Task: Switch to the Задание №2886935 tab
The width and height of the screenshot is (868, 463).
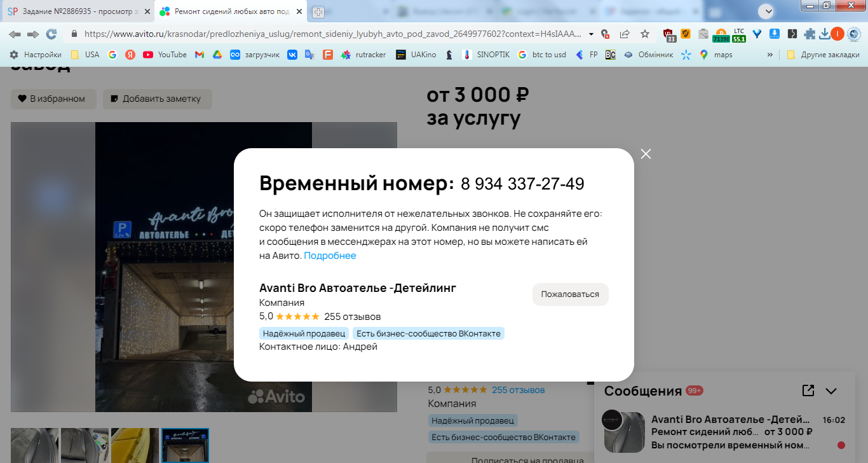Action: click(x=76, y=11)
